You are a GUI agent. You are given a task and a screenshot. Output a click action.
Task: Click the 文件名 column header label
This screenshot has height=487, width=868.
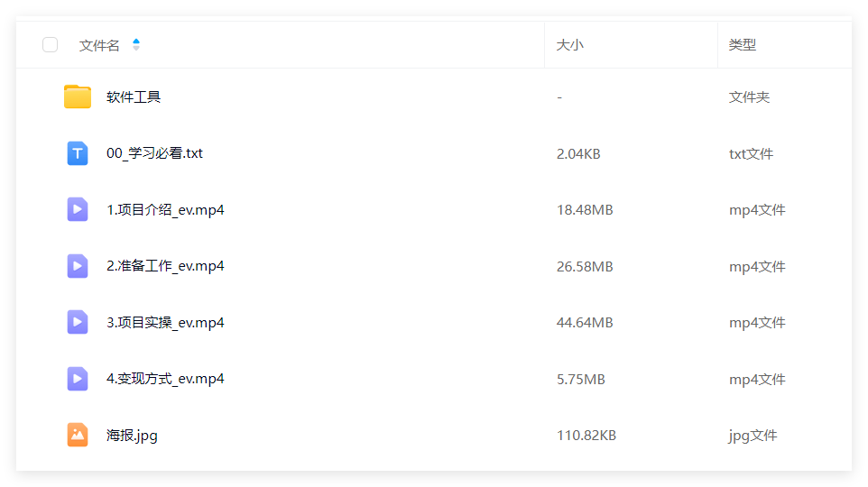99,45
